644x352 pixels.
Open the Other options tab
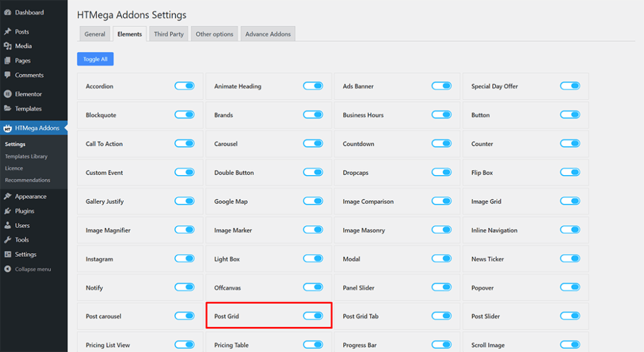point(214,34)
